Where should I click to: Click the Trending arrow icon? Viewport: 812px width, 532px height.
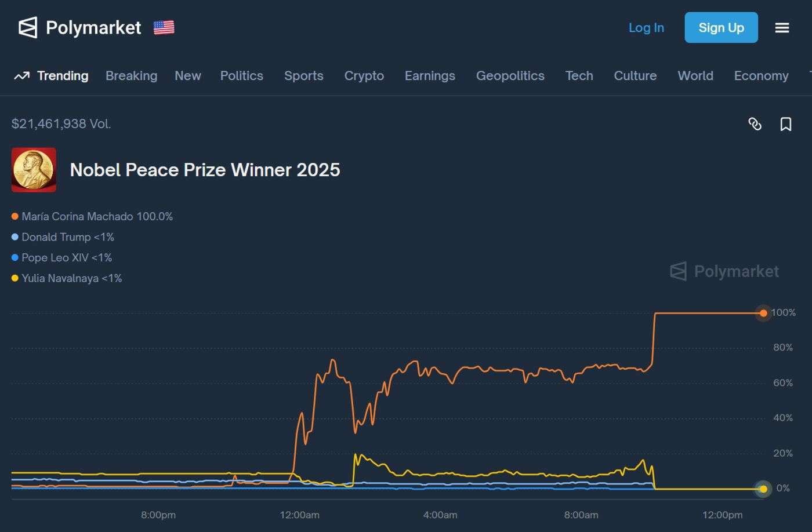21,76
